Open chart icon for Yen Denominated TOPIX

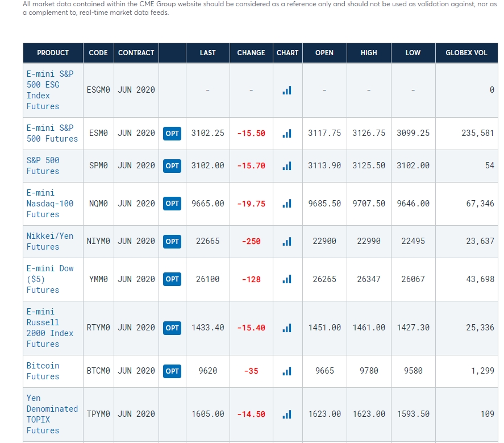coord(287,414)
